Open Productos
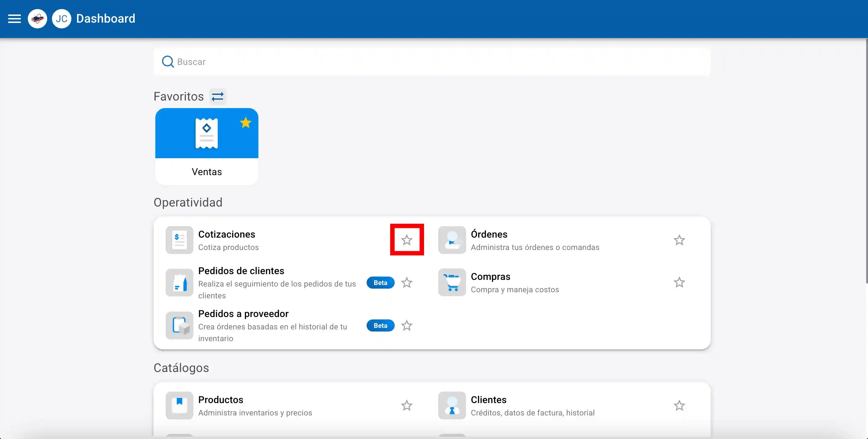 (x=221, y=400)
